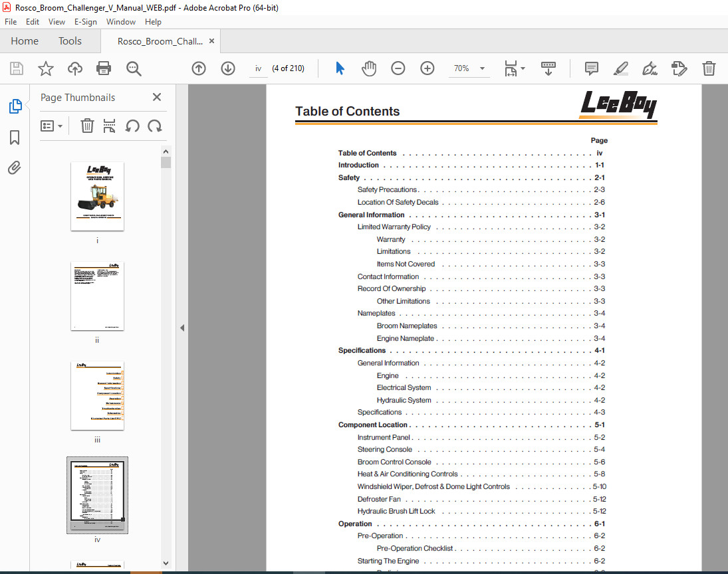Open the fit page options icon
The image size is (728, 574).
511,68
